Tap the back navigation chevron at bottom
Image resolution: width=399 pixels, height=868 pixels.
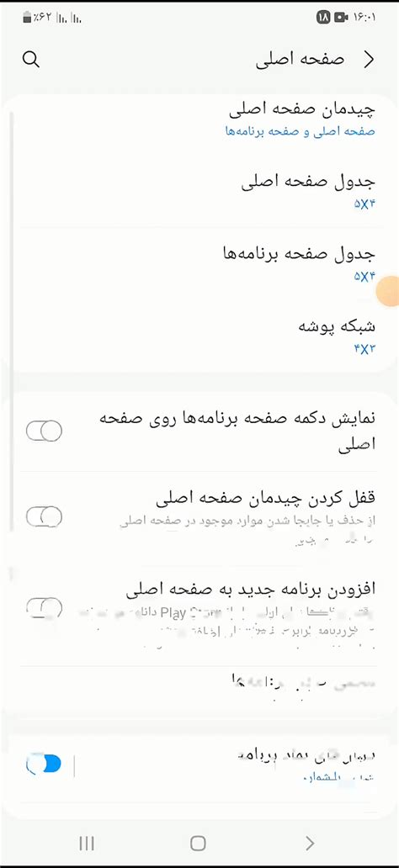[x=311, y=843]
